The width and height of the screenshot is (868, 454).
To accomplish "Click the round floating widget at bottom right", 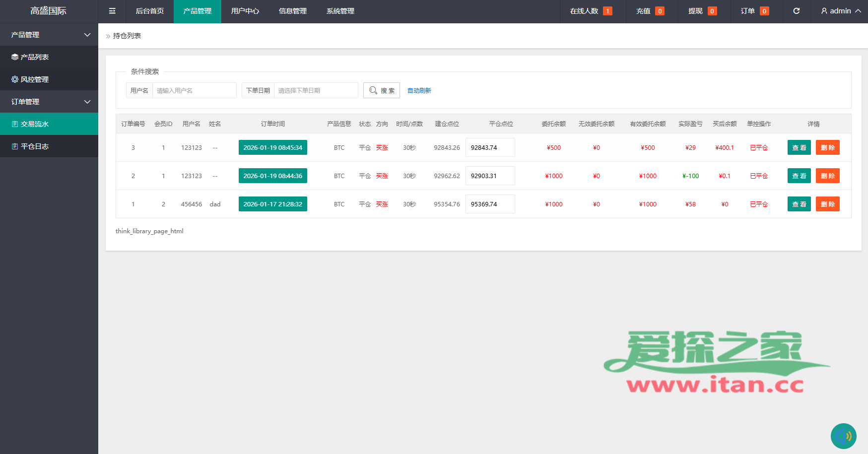I will click(x=843, y=436).
